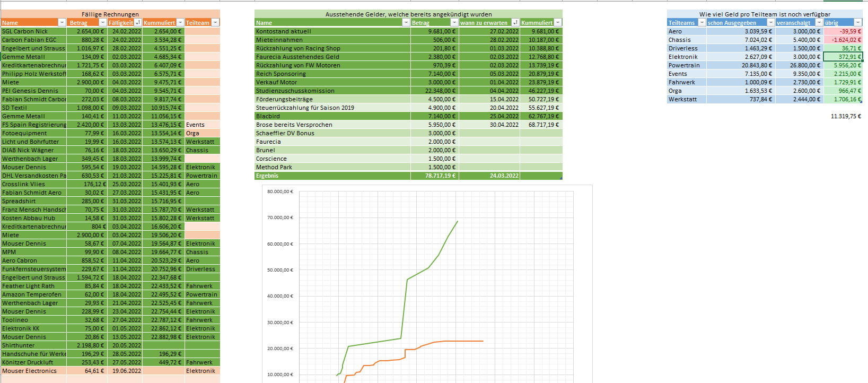Select the 'Förderungsbeiträge' cell
This screenshot has height=383, width=868.
(x=332, y=99)
